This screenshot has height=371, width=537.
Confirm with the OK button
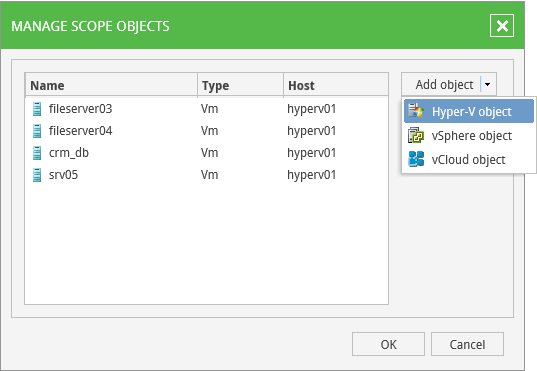(388, 344)
